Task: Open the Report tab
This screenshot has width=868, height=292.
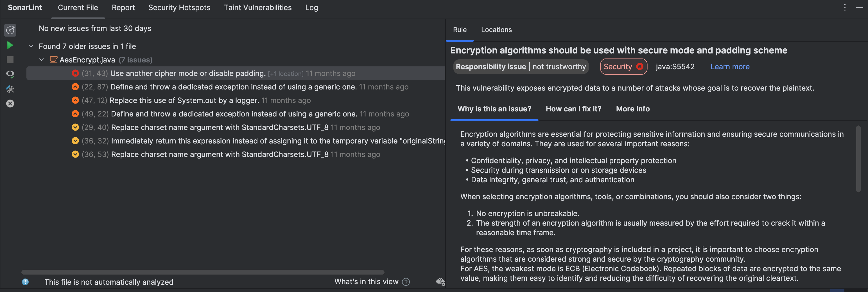Action: [x=123, y=8]
